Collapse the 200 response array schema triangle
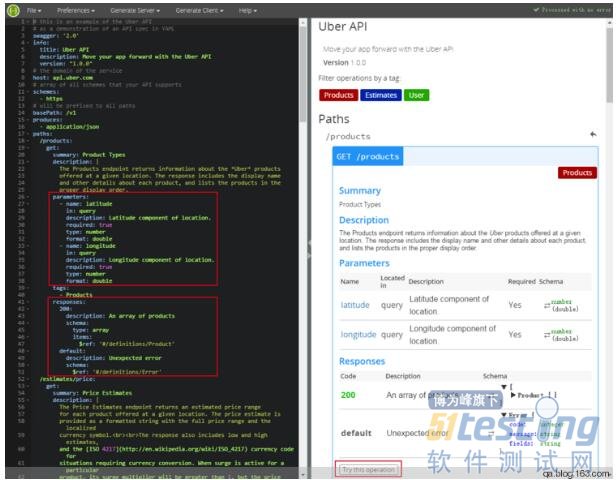 (x=504, y=387)
